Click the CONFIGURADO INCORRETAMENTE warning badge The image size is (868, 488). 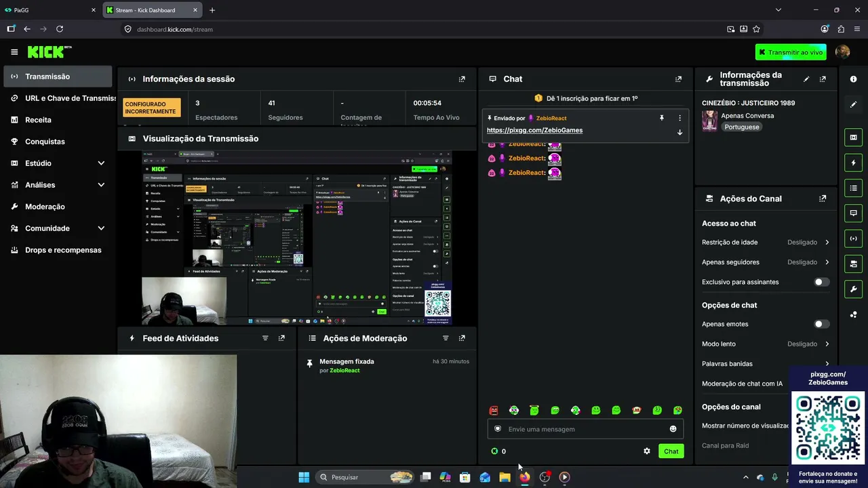click(152, 108)
